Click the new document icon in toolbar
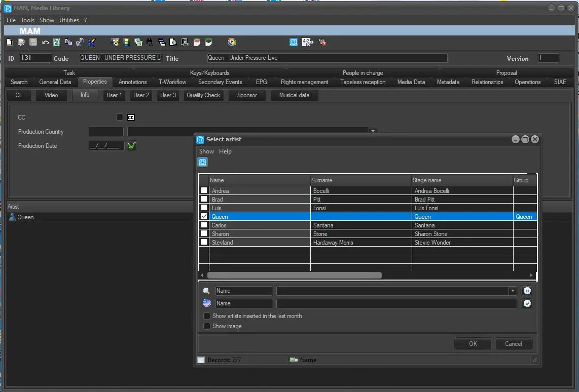Image resolution: width=579 pixels, height=392 pixels. tap(9, 43)
